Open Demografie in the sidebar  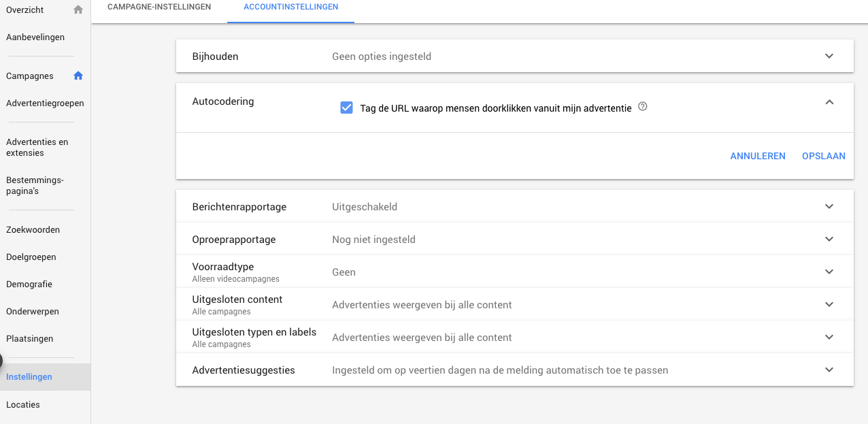click(29, 284)
